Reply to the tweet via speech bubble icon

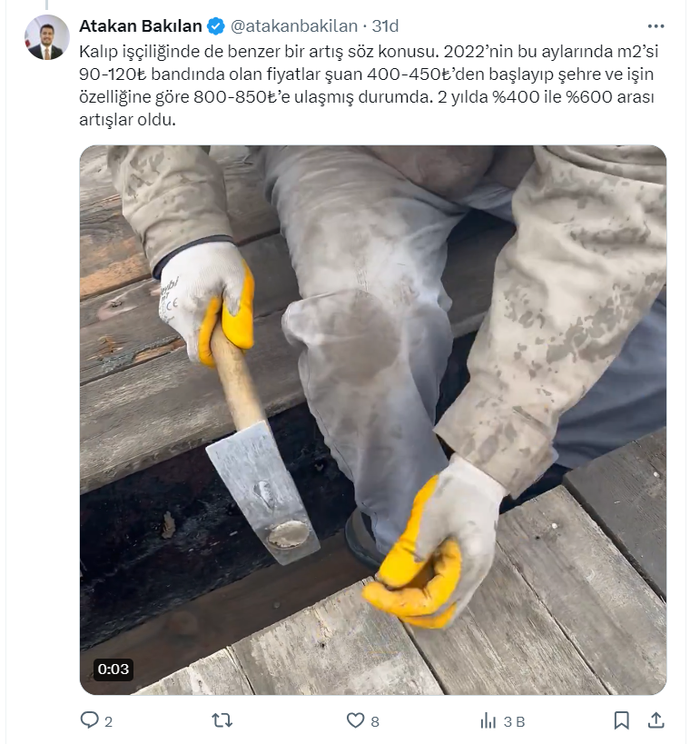coord(89,719)
